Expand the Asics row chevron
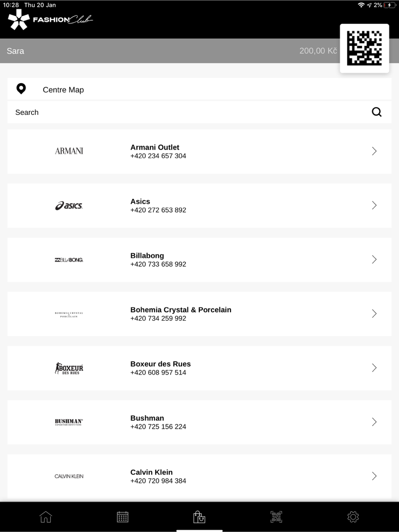The image size is (399, 532). click(x=374, y=205)
